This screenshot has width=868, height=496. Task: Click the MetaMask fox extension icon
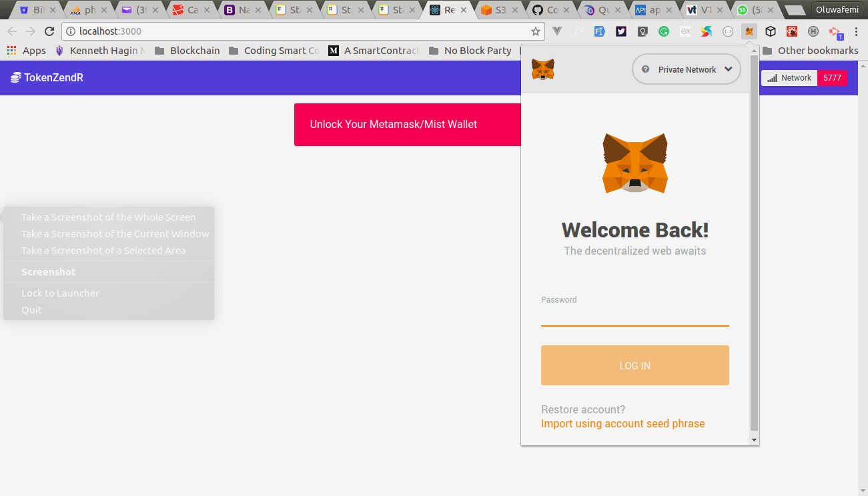click(x=749, y=31)
